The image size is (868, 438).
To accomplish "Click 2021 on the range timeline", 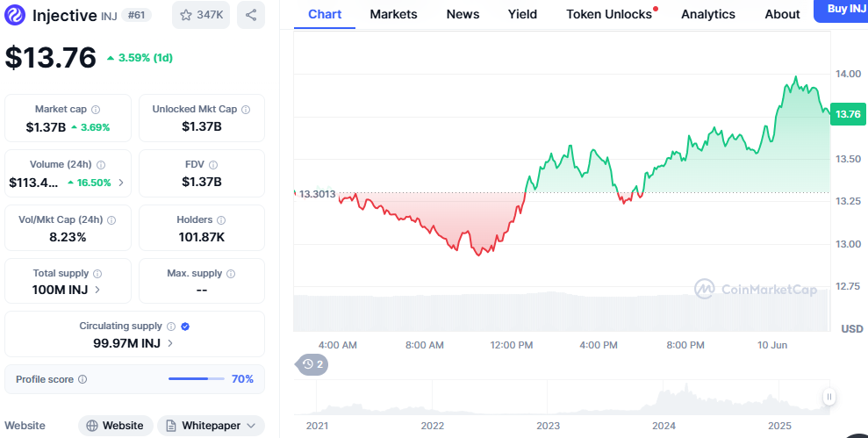I will point(317,426).
